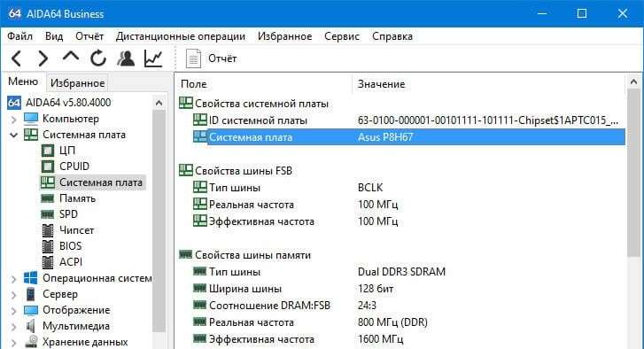Open the Дистанционные операции menu
This screenshot has width=644, height=349.
(x=181, y=36)
